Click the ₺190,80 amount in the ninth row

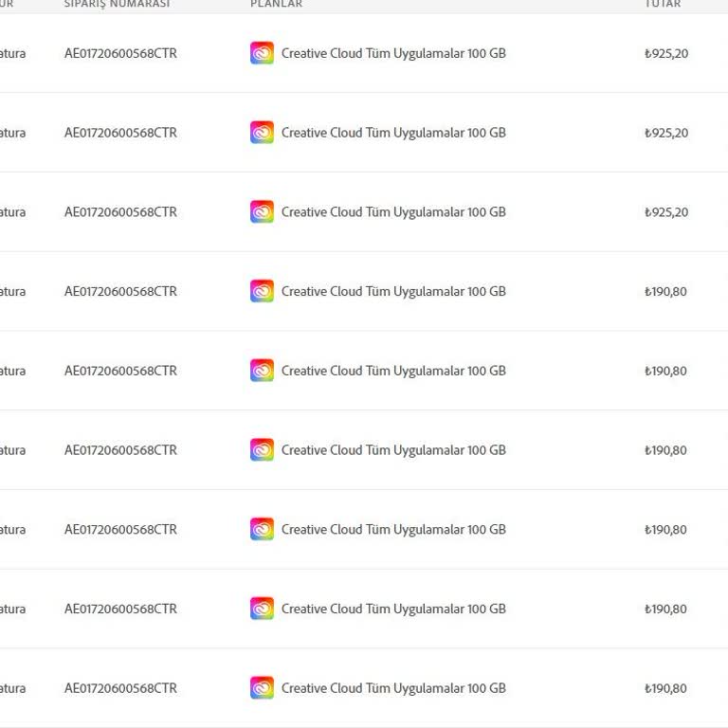pyautogui.click(x=665, y=689)
